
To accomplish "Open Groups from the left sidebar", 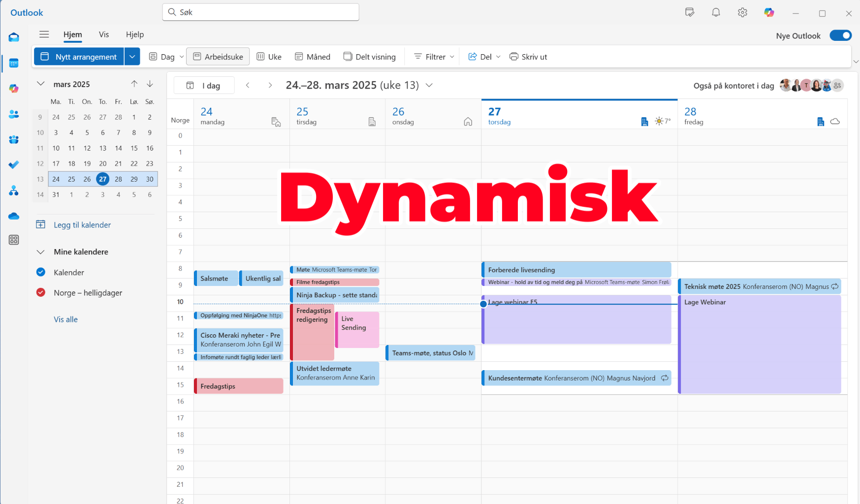I will pos(13,139).
